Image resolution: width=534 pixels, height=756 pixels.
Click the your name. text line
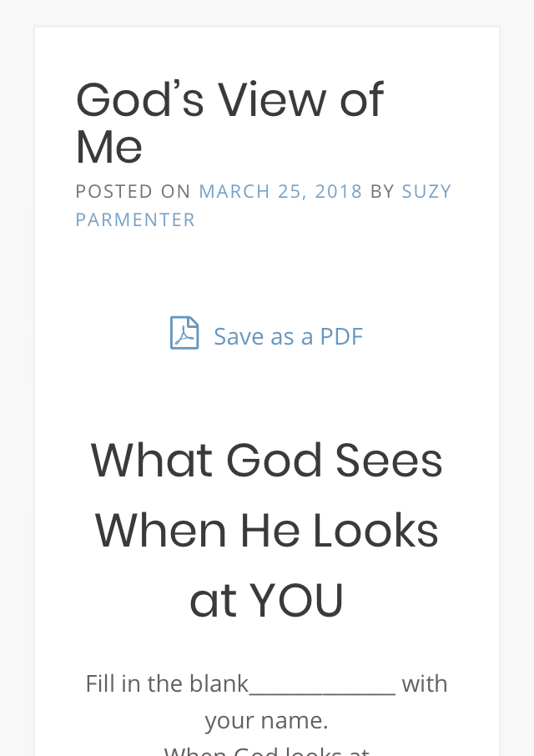tap(266, 720)
